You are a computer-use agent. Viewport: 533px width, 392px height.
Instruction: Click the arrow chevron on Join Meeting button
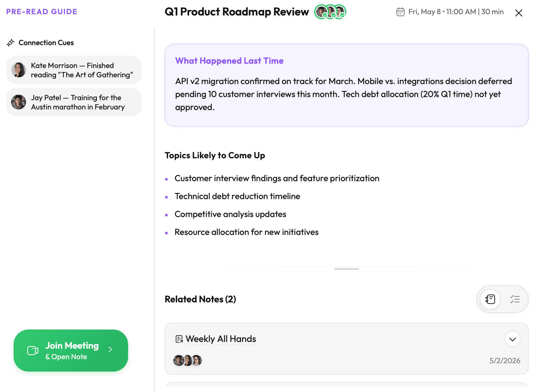[x=110, y=349]
